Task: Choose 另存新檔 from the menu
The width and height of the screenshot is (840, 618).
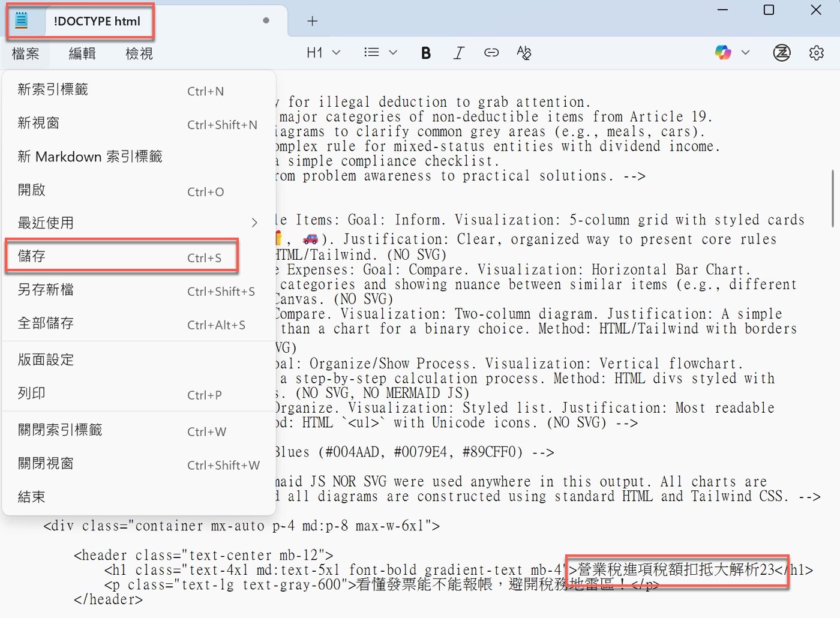Action: coord(139,290)
